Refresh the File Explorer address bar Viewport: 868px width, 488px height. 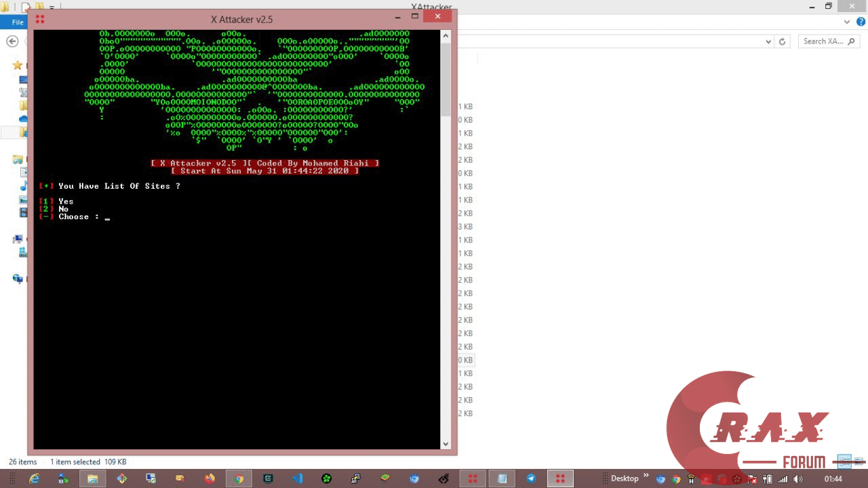coord(782,41)
